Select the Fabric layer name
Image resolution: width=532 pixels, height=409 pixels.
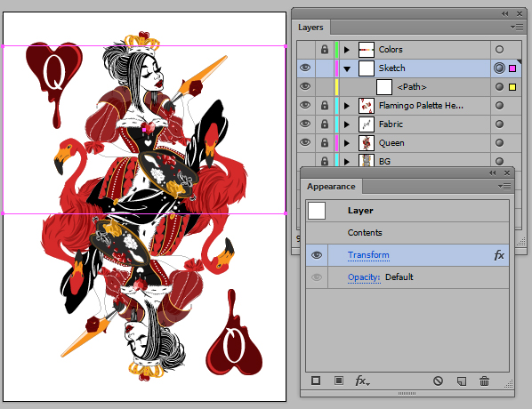[391, 124]
